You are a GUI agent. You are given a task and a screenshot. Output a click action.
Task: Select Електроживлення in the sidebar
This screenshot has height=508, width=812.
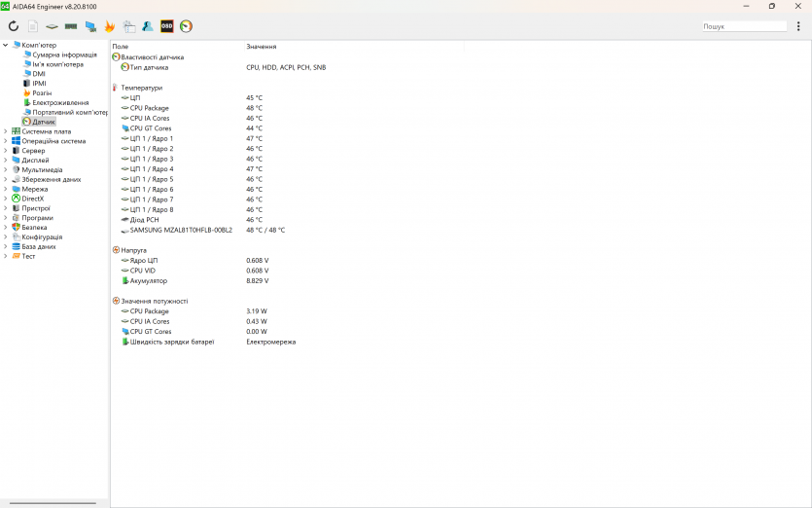point(60,102)
